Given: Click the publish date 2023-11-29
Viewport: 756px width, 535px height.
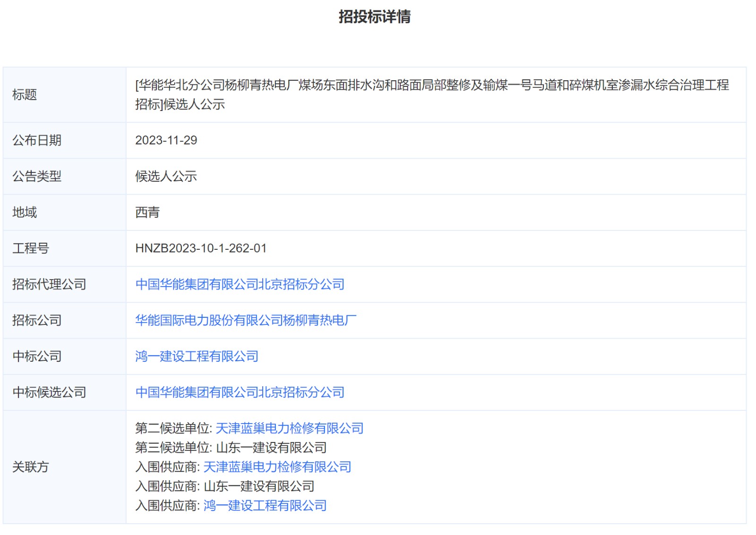Looking at the screenshot, I should [x=166, y=140].
